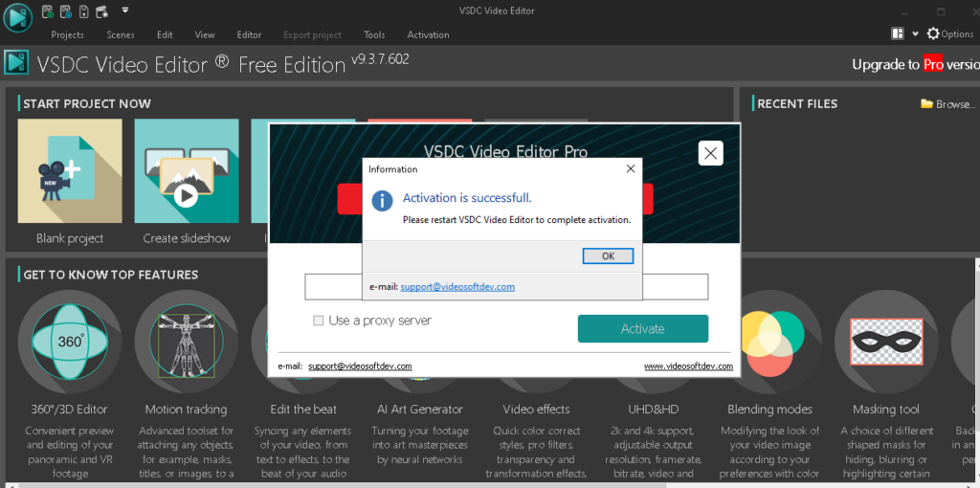
Task: Select the Create slideshow thumbnail
Action: [x=187, y=171]
